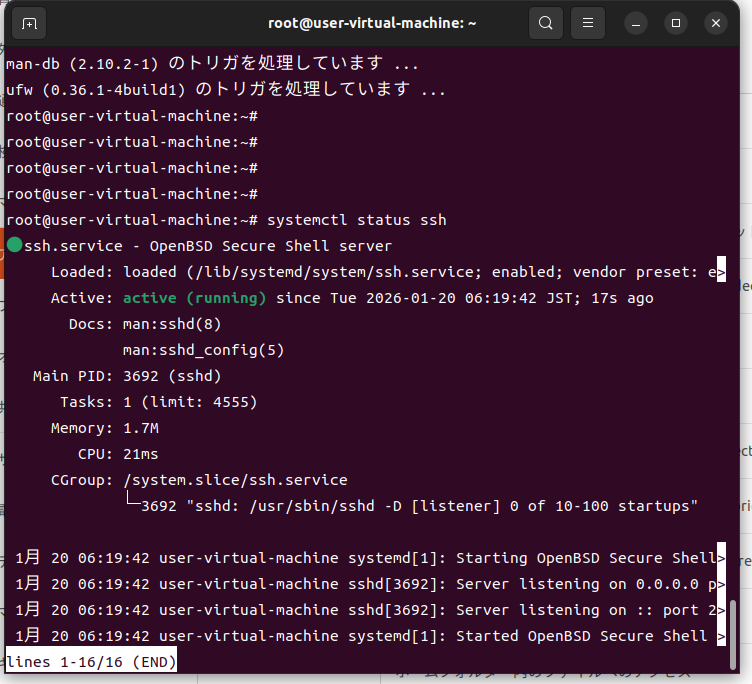The image size is (752, 684).
Task: Click the truncation arrow on the Loaded line
Action: click(x=721, y=272)
